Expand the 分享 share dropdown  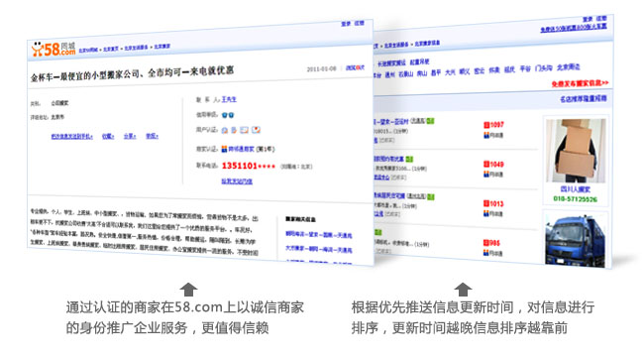tap(130, 136)
